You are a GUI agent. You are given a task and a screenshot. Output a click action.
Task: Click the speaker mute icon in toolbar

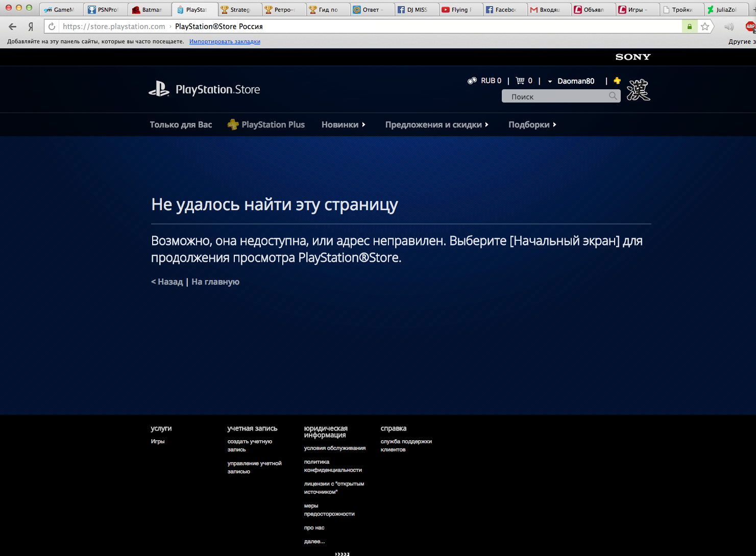point(729,27)
